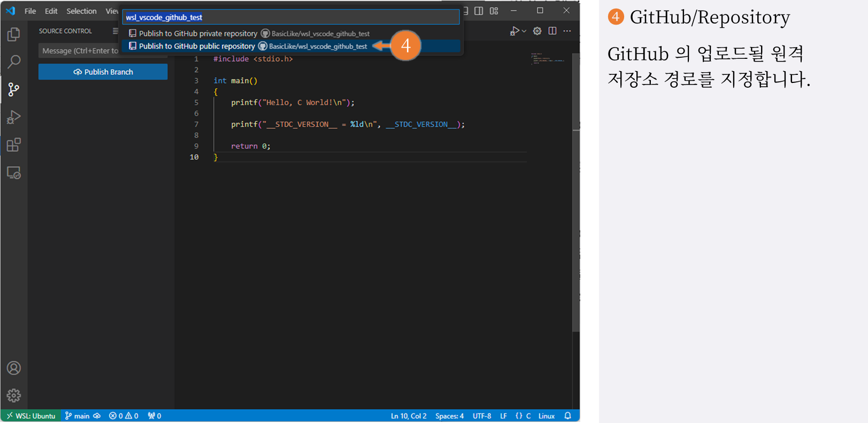This screenshot has width=868, height=423.
Task: Select Publish to GitHub private repository
Action: click(x=291, y=33)
